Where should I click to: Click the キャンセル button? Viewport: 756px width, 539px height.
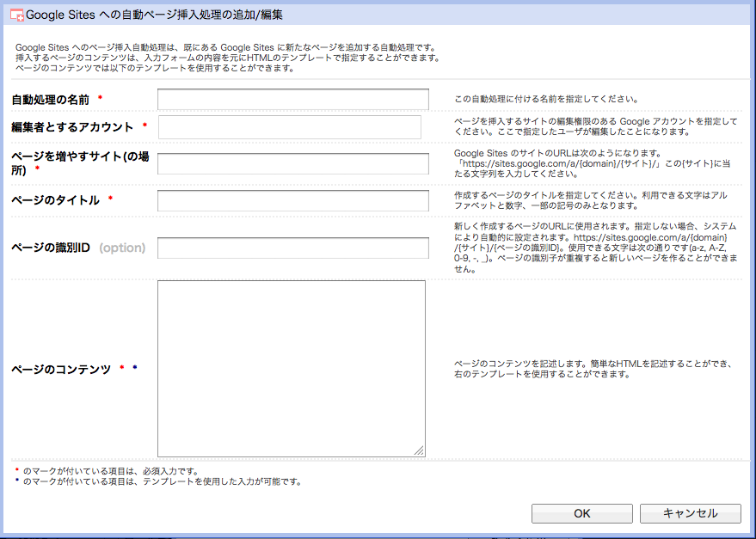pyautogui.click(x=690, y=514)
